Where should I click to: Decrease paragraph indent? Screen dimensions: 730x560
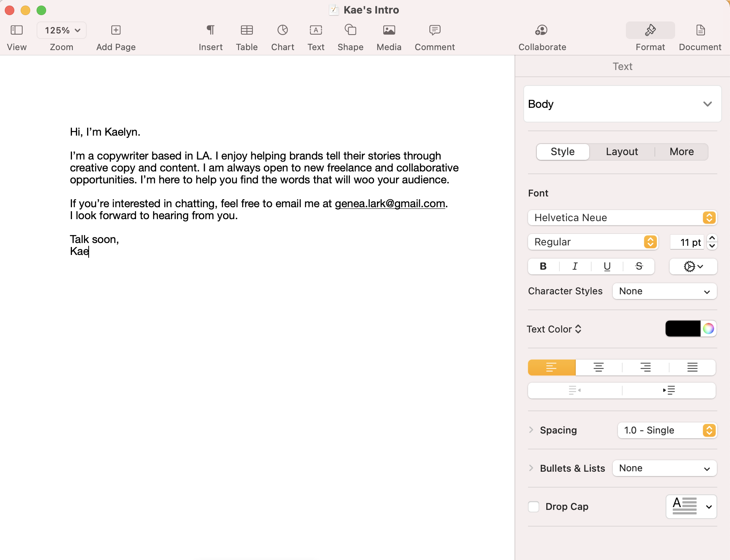pos(575,390)
